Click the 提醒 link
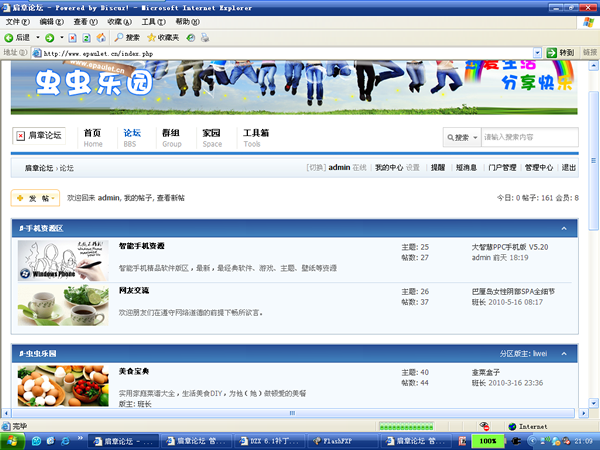 (438, 168)
